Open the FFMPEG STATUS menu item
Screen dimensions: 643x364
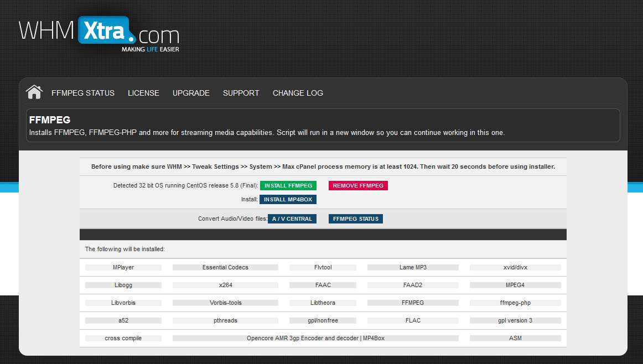83,93
